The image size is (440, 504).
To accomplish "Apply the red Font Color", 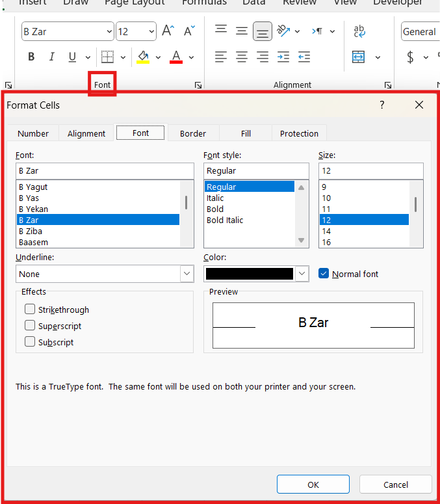I will 176,57.
